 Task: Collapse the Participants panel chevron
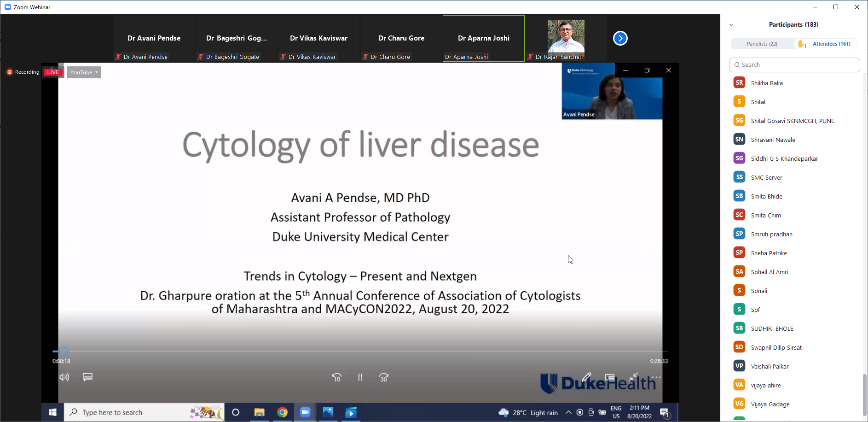pyautogui.click(x=731, y=25)
